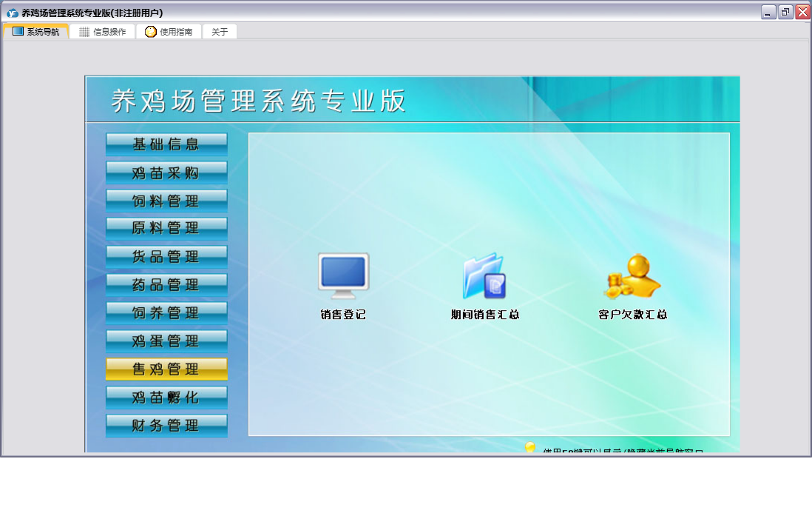Select the 财务管理 module button
812x530 pixels.
(166, 425)
